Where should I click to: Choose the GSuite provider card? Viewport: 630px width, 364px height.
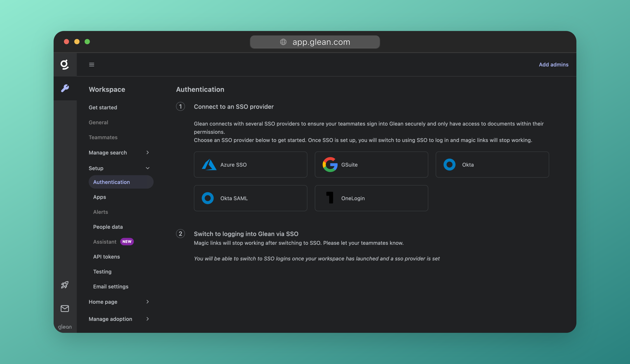[371, 164]
